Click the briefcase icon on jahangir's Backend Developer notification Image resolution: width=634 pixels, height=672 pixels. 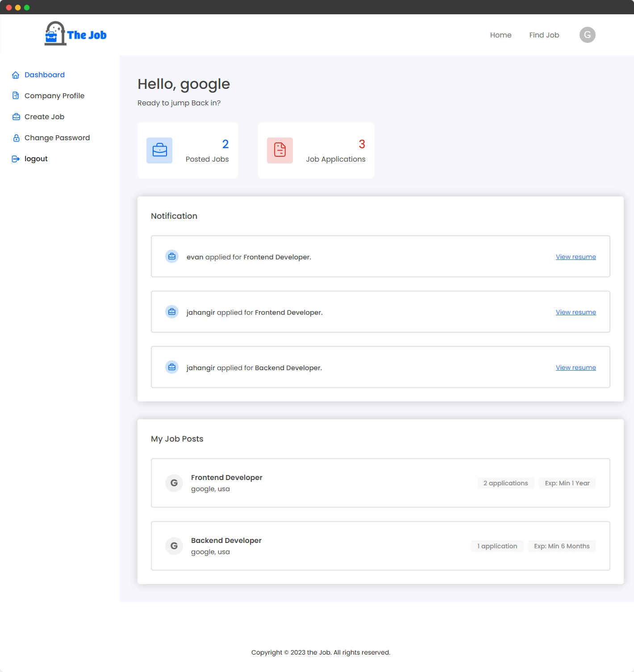172,367
